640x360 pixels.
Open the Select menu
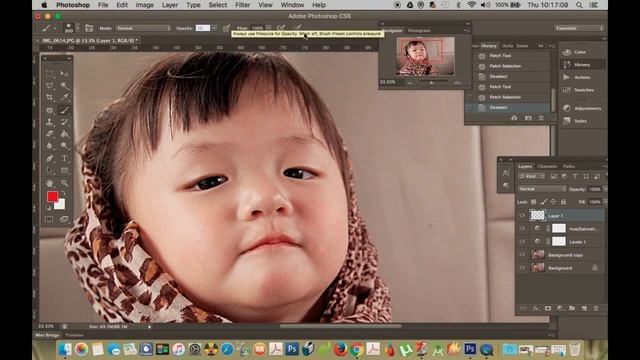click(218, 5)
